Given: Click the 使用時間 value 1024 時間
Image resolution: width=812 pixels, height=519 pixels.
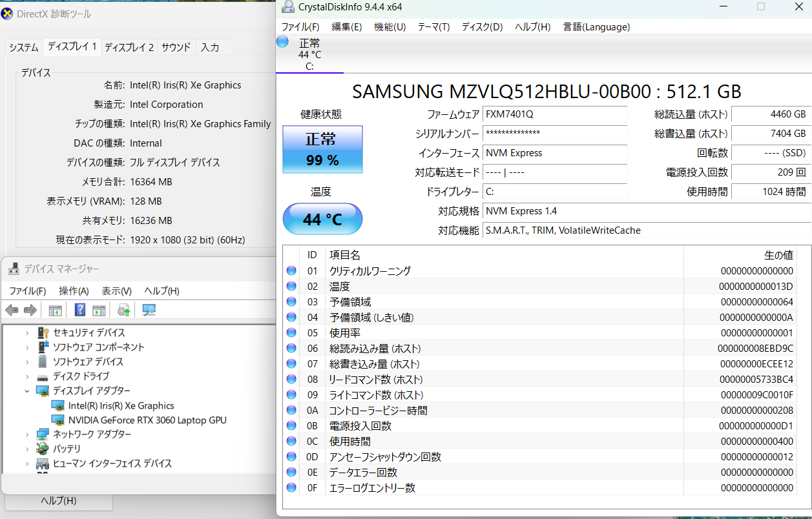Looking at the screenshot, I should tap(771, 192).
